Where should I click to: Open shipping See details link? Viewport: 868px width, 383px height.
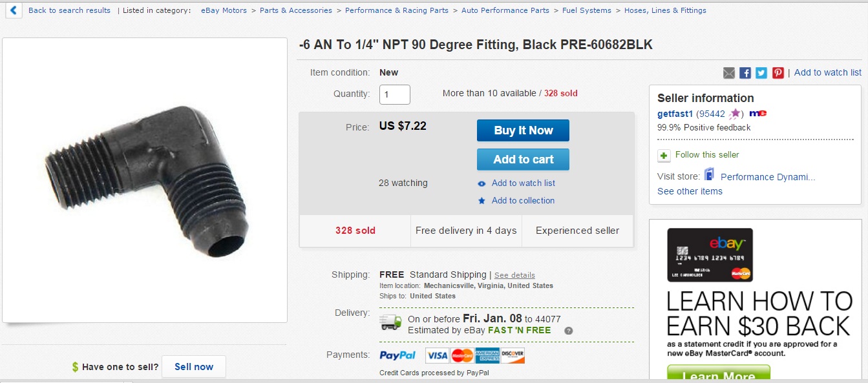tap(514, 275)
